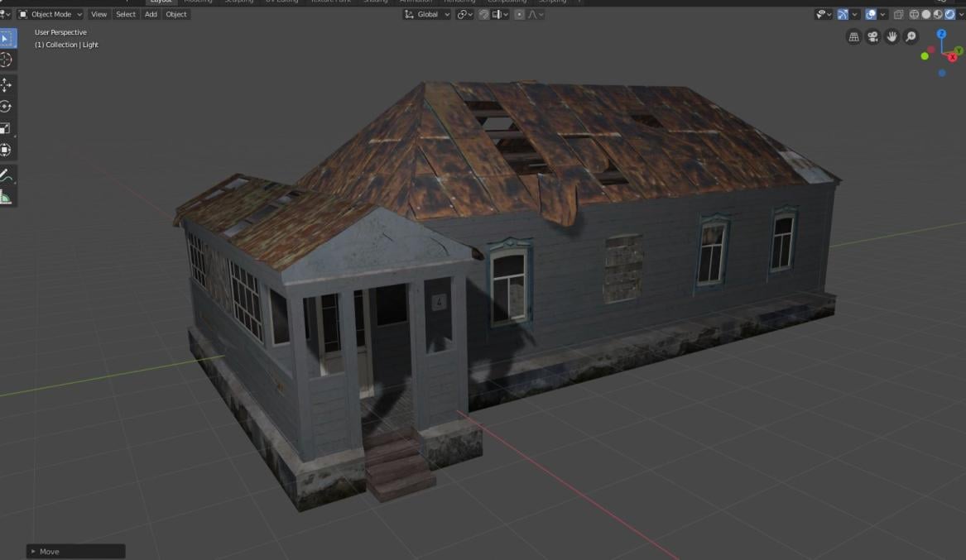
Task: Toggle viewport overlays display
Action: pyautogui.click(x=871, y=14)
